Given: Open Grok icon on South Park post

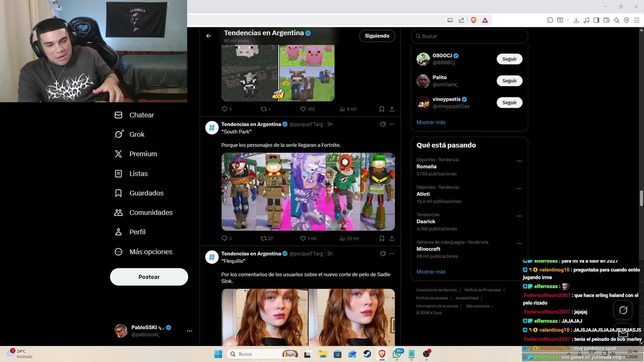Looking at the screenshot, I should [x=383, y=124].
